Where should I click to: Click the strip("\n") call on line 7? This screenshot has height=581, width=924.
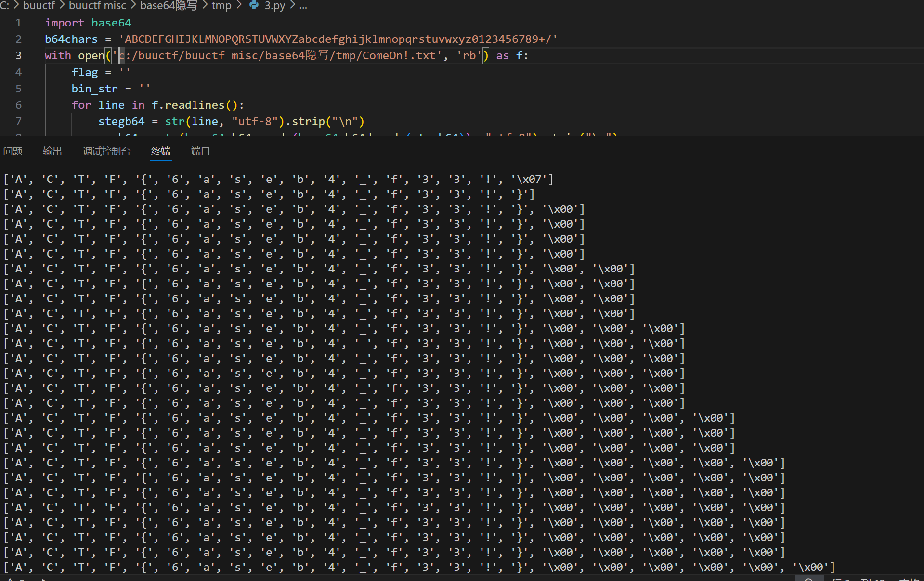(x=328, y=121)
